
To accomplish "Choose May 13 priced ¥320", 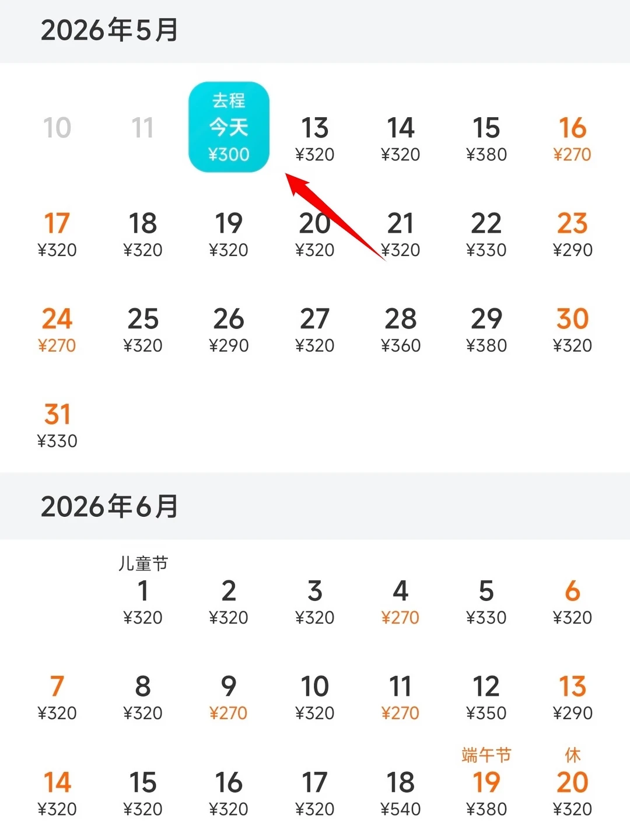I will 314,139.
